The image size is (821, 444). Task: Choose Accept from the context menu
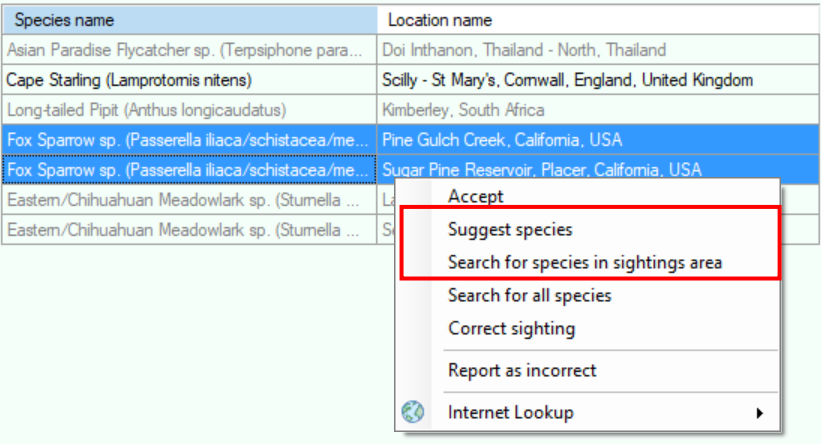(587, 196)
